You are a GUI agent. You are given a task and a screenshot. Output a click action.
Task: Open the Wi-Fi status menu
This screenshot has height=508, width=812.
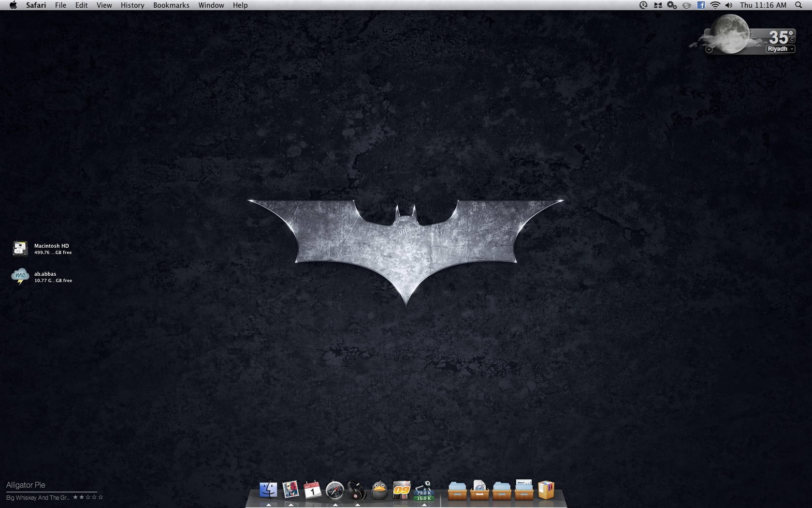point(715,5)
